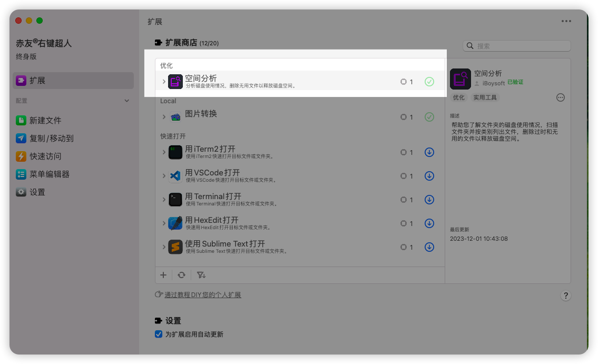Screen dimensions: 598x364
Task: Open the window options via top-right ellipsis
Action: click(x=566, y=21)
